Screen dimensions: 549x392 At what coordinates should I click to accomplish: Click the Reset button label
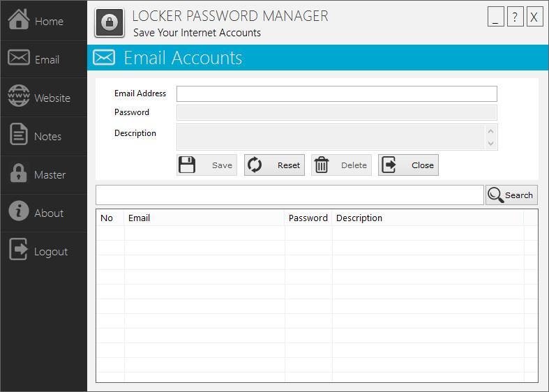pyautogui.click(x=289, y=165)
